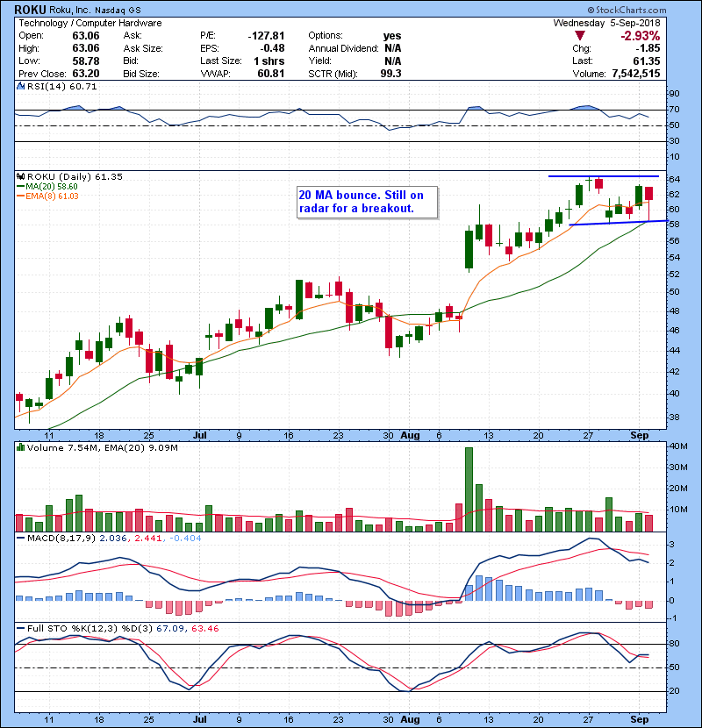Click the P/E value -127.81
The height and width of the screenshot is (728, 702).
coord(266,36)
